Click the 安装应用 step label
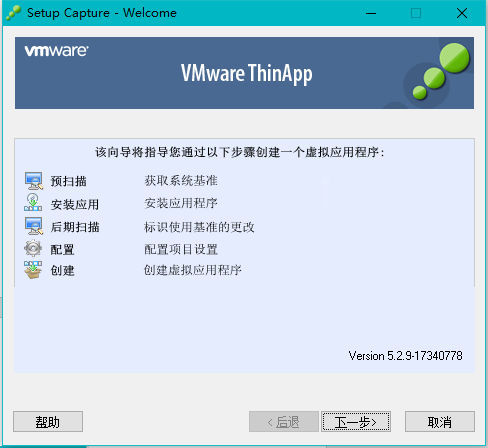The height and width of the screenshot is (448, 488). (75, 204)
